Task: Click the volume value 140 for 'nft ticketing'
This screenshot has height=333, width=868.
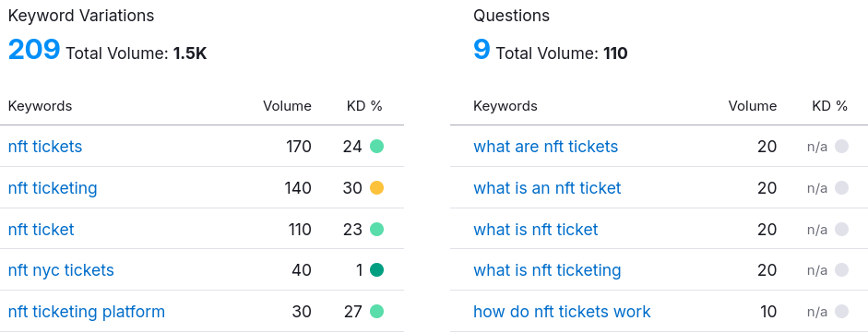Action: coord(298,188)
